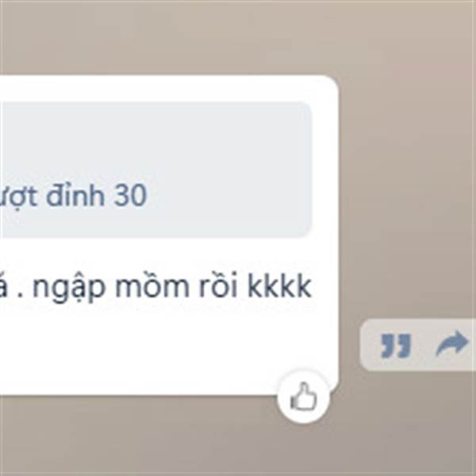Click the quote reply icon

396,346
